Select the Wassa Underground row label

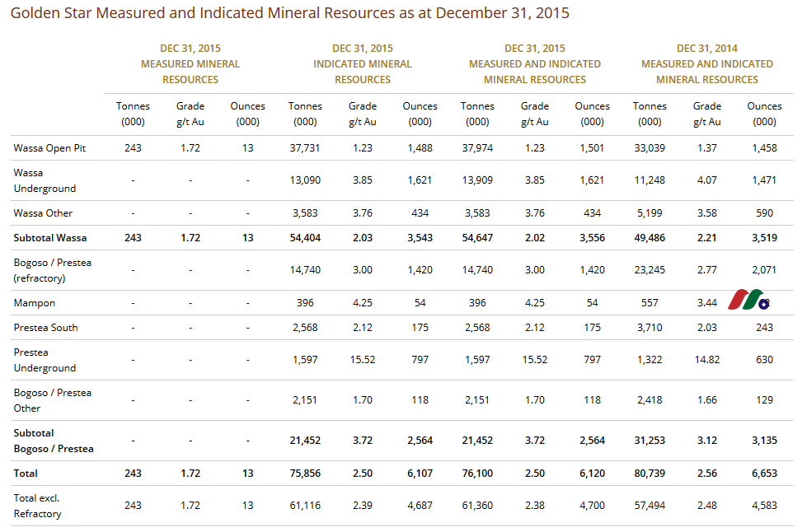(45, 180)
